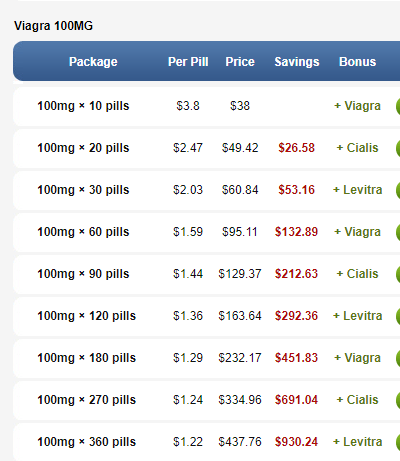Click green button in 120 pills row
Image resolution: width=400 pixels, height=461 pixels.
398,316
